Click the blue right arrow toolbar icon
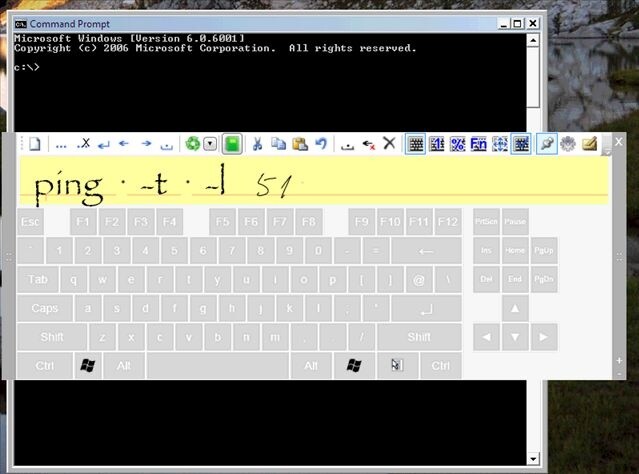 point(146,143)
